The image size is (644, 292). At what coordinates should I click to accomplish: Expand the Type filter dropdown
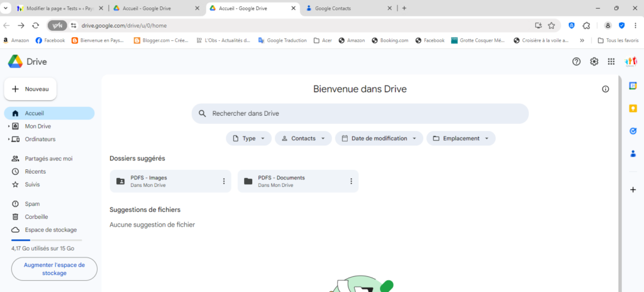(248, 138)
